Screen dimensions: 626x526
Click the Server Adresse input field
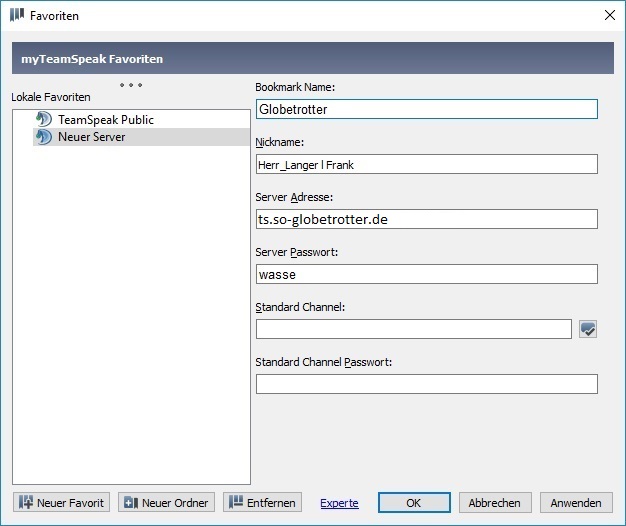tap(427, 219)
